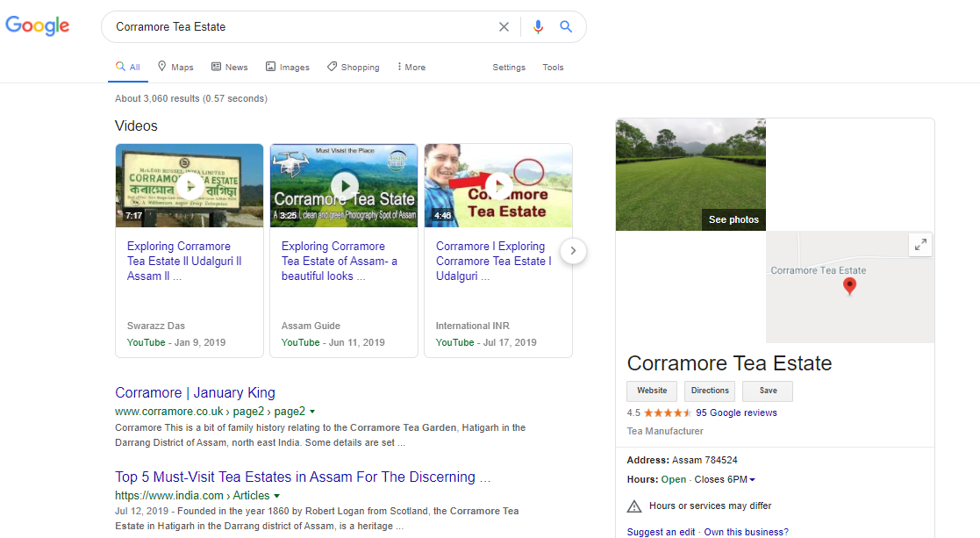Switch to the Maps tab
The height and width of the screenshot is (538, 980).
click(x=175, y=67)
